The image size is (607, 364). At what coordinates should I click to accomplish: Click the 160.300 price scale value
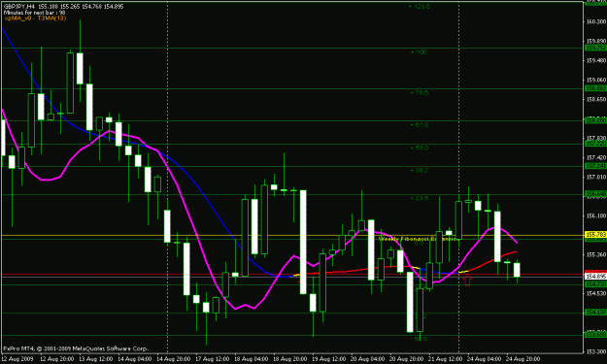(596, 21)
